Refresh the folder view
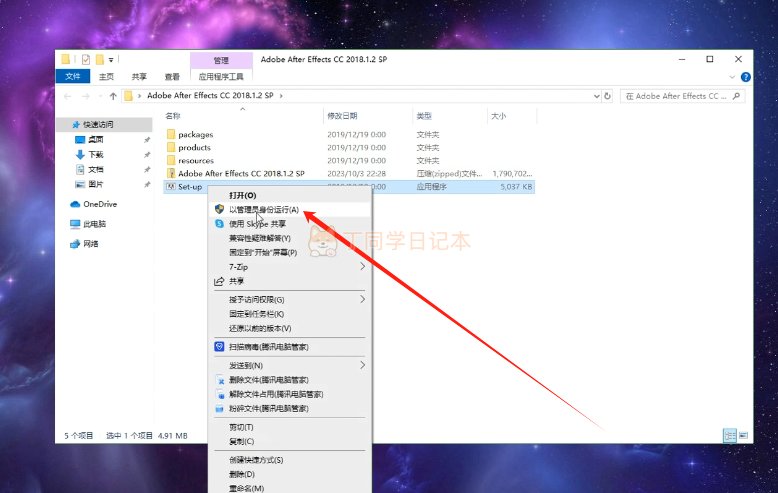This screenshot has height=493, width=778. [x=607, y=96]
